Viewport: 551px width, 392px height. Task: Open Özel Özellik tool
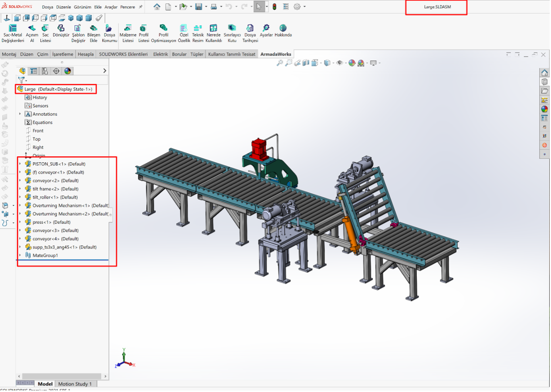[184, 34]
